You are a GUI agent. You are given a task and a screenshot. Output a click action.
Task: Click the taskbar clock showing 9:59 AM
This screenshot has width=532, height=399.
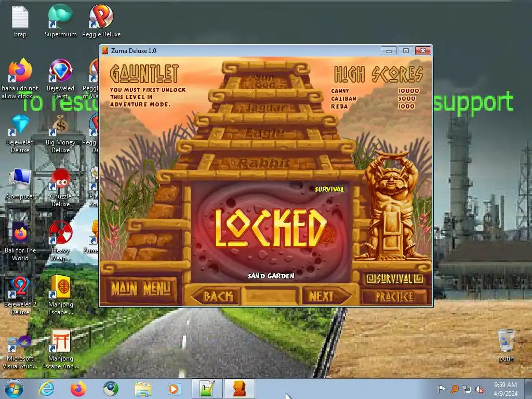click(505, 389)
